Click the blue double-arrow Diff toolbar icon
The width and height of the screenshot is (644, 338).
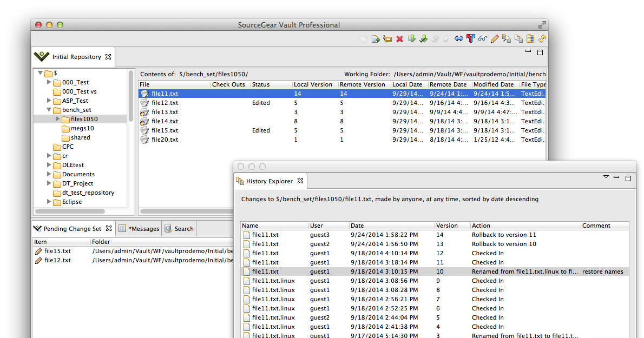459,38
